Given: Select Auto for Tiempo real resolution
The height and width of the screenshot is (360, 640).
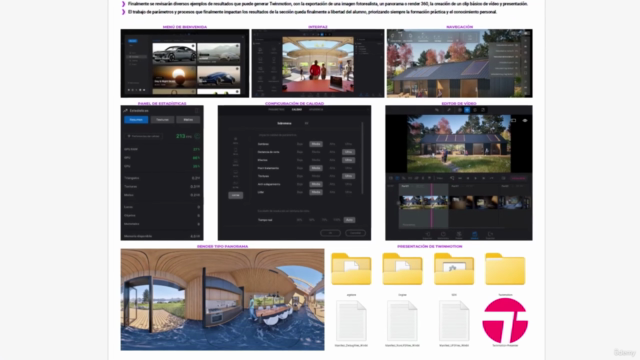Looking at the screenshot, I should point(349,220).
